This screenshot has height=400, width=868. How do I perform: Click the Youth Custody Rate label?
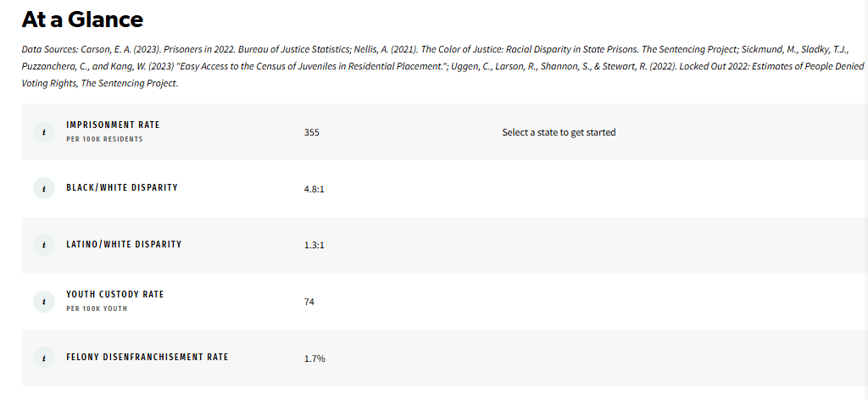pyautogui.click(x=115, y=295)
